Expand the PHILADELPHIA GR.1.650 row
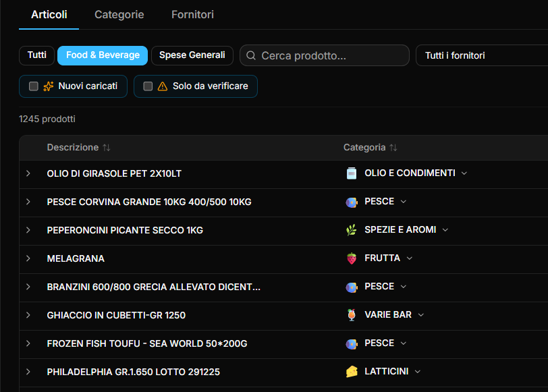Viewport: 548px width, 392px height. 28,372
